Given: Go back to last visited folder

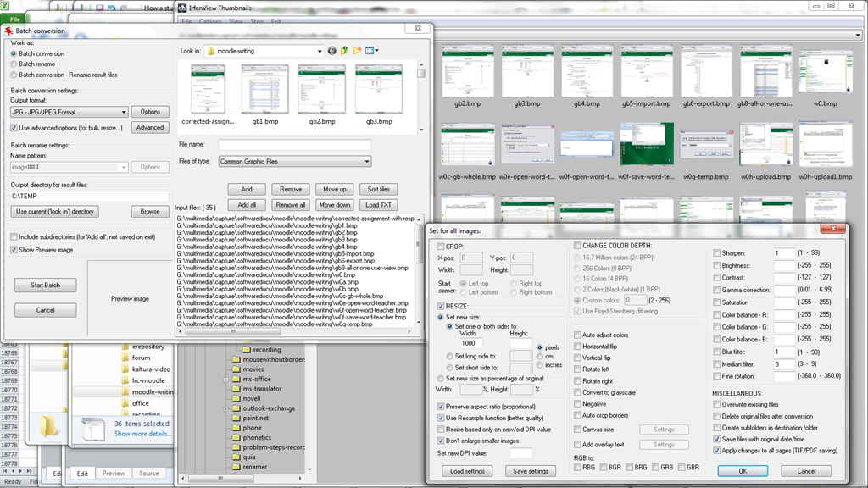Looking at the screenshot, I should [x=332, y=51].
